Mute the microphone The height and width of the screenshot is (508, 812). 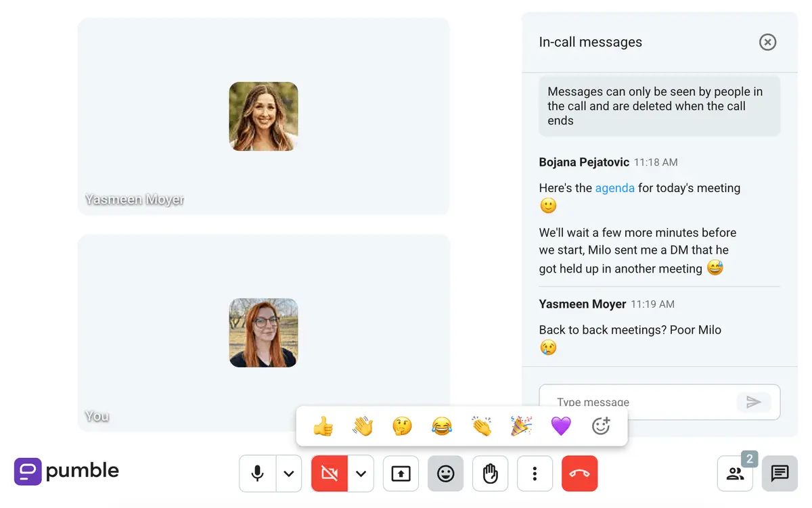[257, 474]
